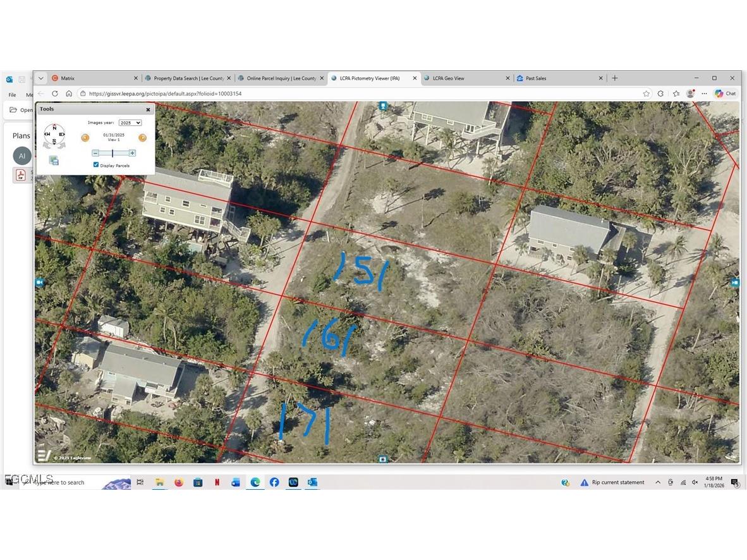747x560 pixels.
Task: Open the Images year 2025 dropdown
Action: pos(130,123)
